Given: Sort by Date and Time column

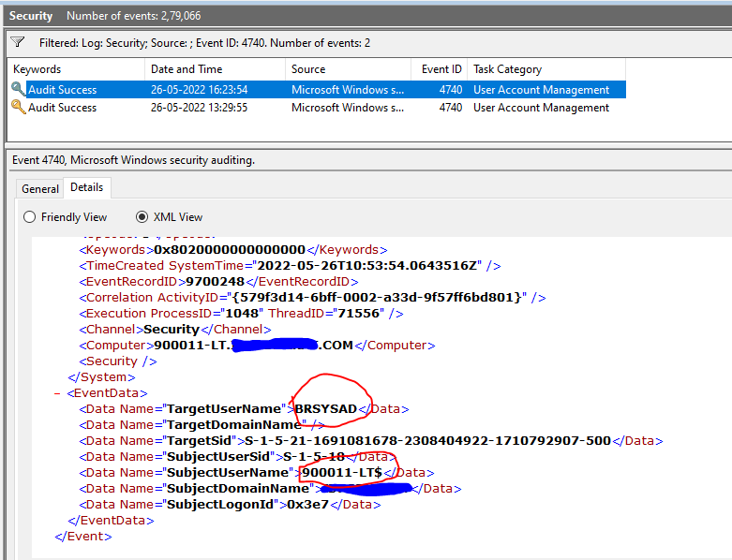Looking at the screenshot, I should [x=216, y=69].
